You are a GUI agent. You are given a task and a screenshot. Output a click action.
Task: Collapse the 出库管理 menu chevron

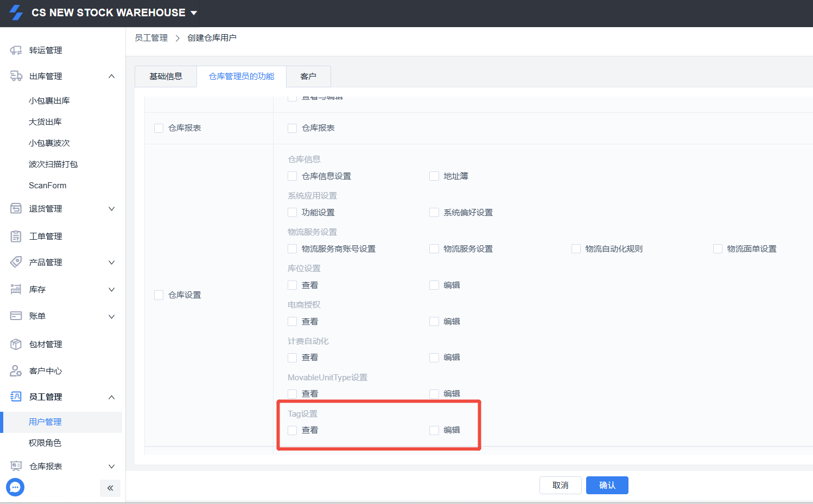tap(112, 76)
